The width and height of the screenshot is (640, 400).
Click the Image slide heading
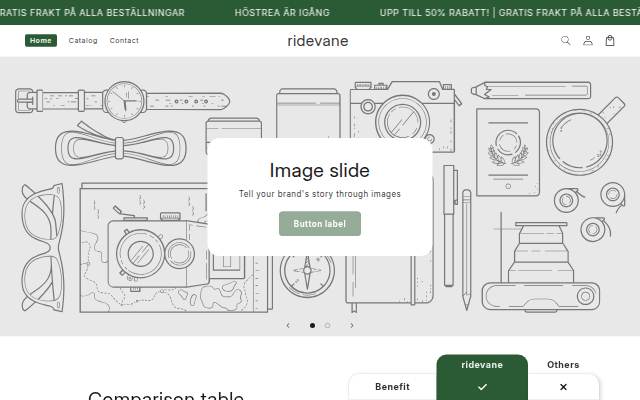320,171
